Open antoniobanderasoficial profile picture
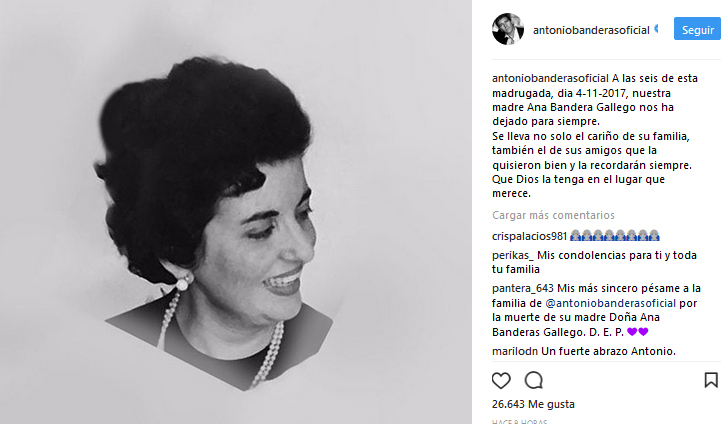 pos(508,29)
